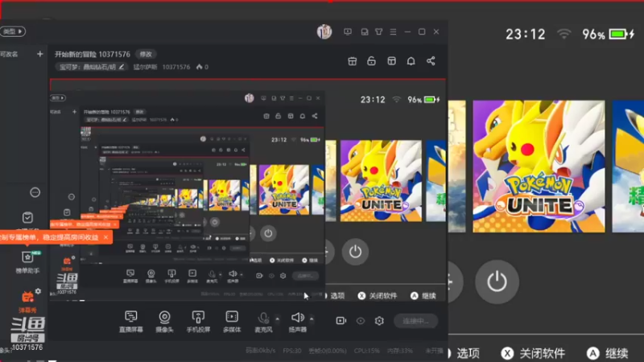Open more options ellipsis in the outermost left sidebar
The image size is (644, 362).
(x=35, y=192)
